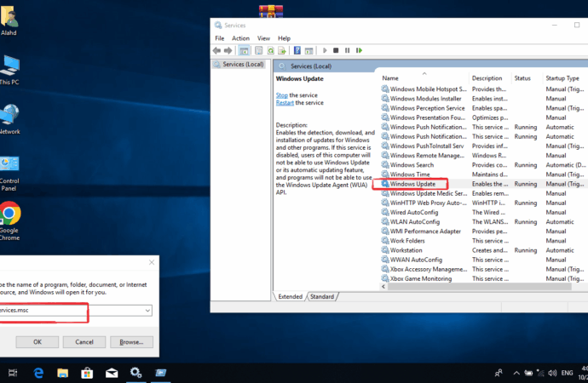
Task: Open Google Chrome desktop shortcut
Action: pos(9,214)
